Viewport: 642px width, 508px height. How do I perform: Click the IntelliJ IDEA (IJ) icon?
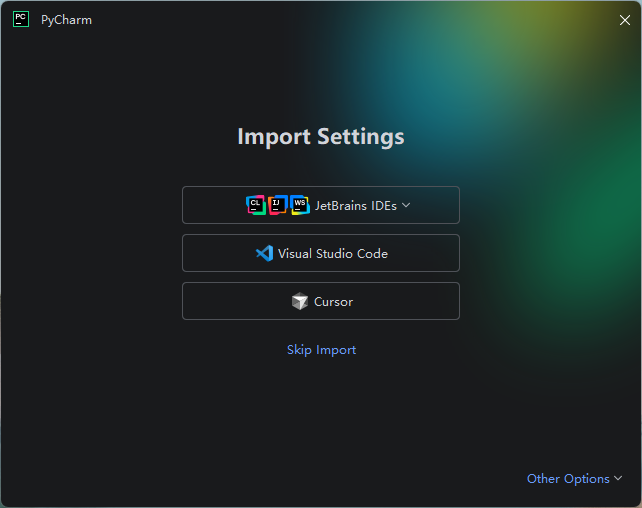coord(278,205)
